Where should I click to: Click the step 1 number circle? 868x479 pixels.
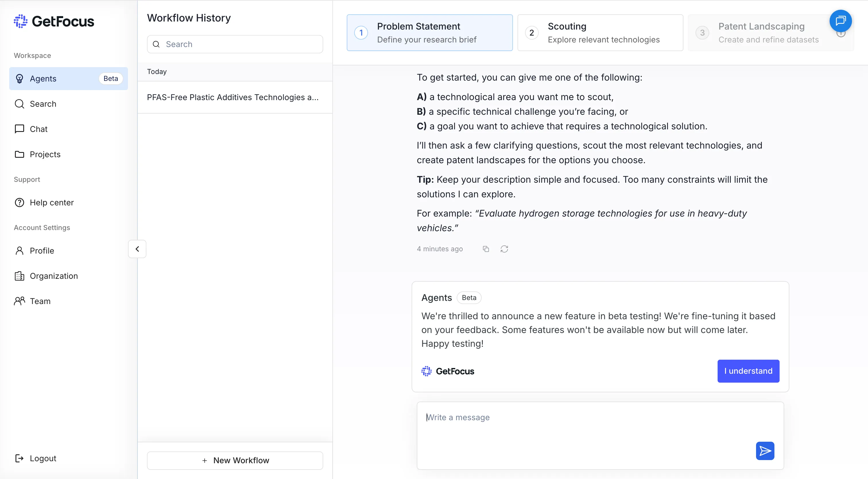[x=361, y=33]
